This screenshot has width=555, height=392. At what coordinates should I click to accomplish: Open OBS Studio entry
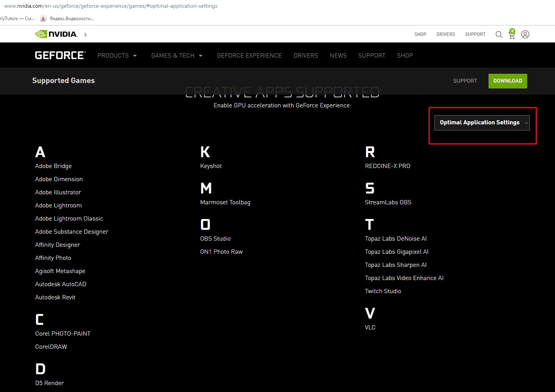point(215,239)
